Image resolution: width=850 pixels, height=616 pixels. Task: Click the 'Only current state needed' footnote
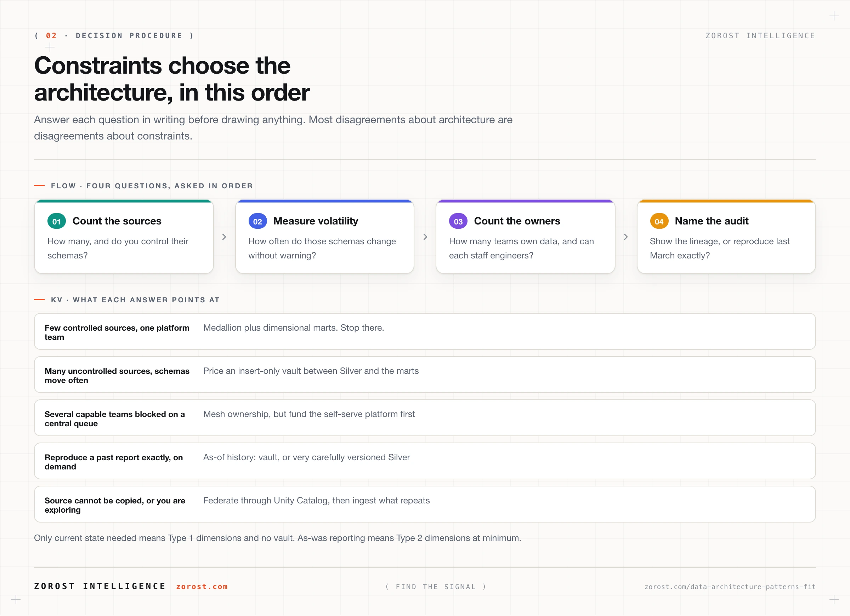pyautogui.click(x=277, y=538)
